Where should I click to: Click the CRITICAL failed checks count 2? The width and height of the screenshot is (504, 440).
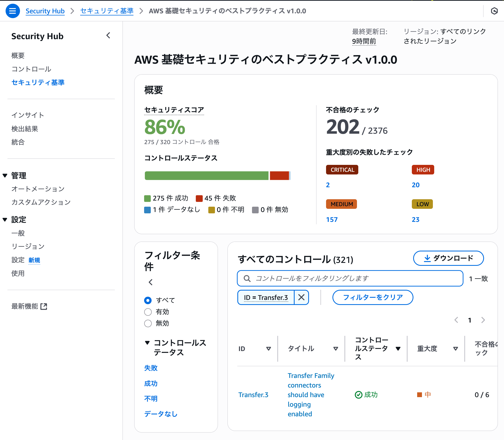tap(328, 185)
